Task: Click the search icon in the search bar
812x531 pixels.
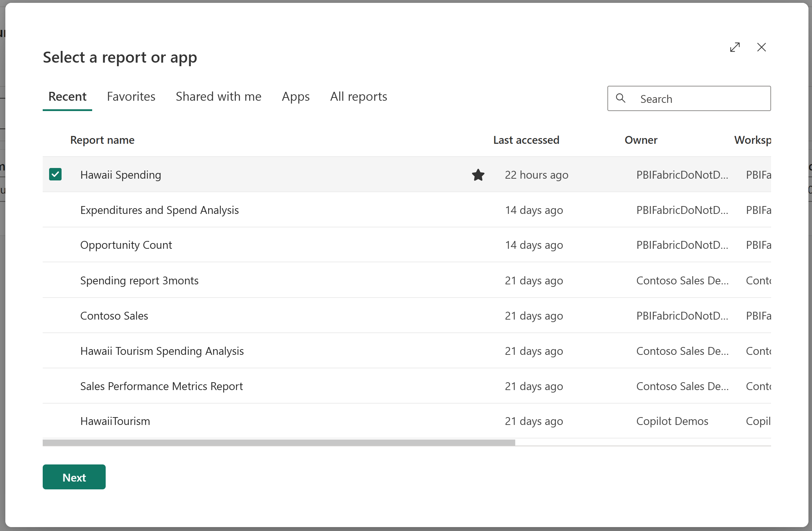Action: (621, 98)
